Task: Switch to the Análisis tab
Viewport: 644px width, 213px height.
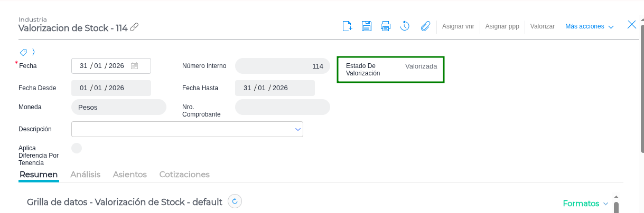Action: pyautogui.click(x=85, y=175)
